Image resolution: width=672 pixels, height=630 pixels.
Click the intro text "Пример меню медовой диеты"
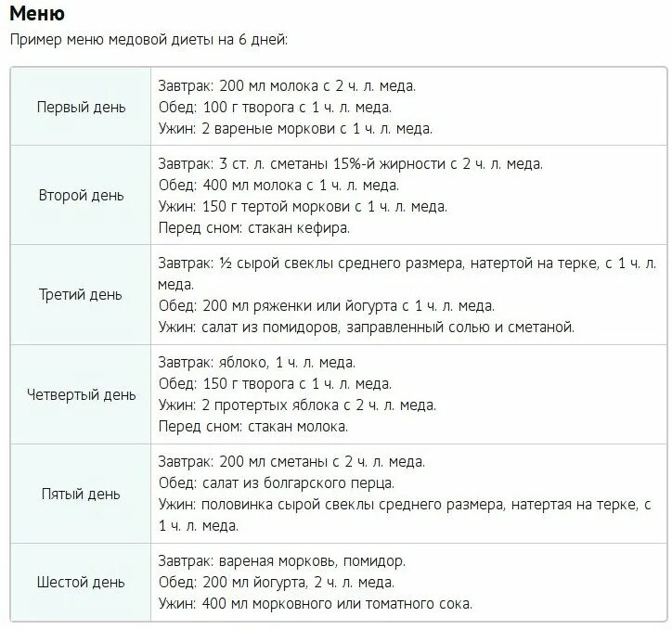[111, 40]
